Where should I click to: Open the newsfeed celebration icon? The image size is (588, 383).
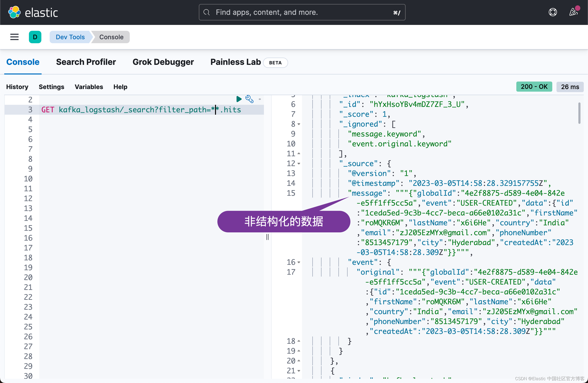pyautogui.click(x=573, y=12)
